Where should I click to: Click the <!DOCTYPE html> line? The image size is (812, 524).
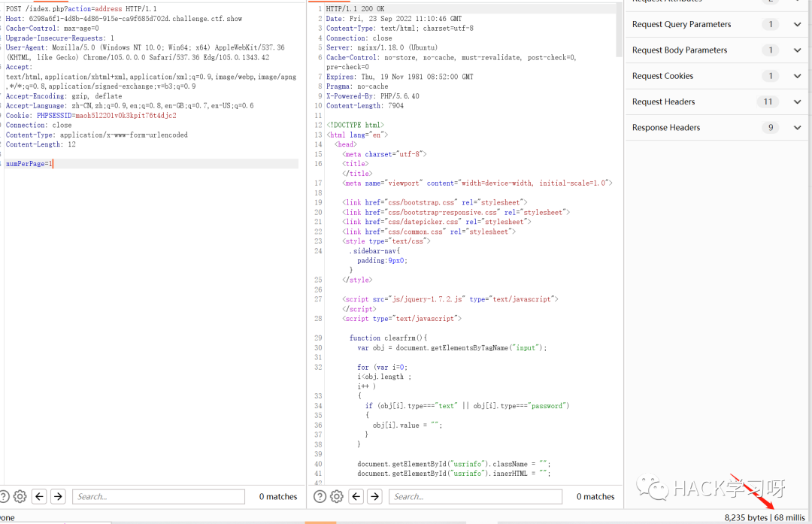point(355,126)
